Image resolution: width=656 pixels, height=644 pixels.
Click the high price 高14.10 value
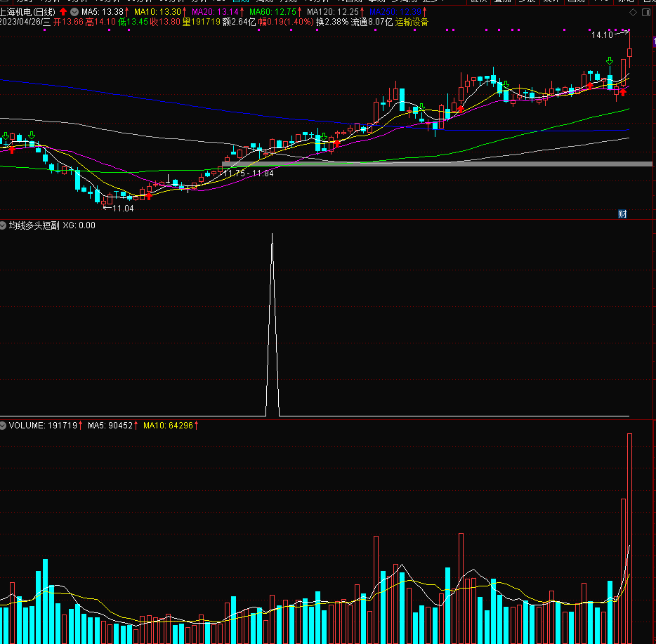tap(100, 22)
